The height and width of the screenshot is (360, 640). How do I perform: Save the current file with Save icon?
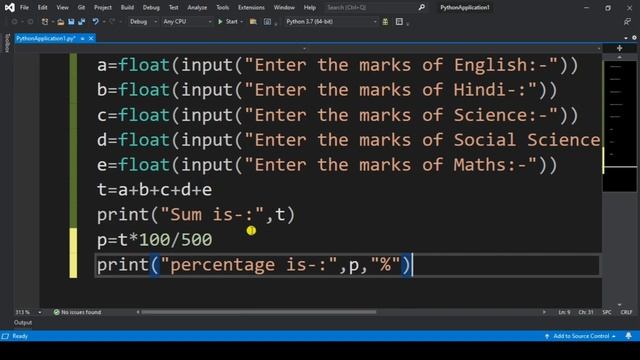click(x=71, y=22)
